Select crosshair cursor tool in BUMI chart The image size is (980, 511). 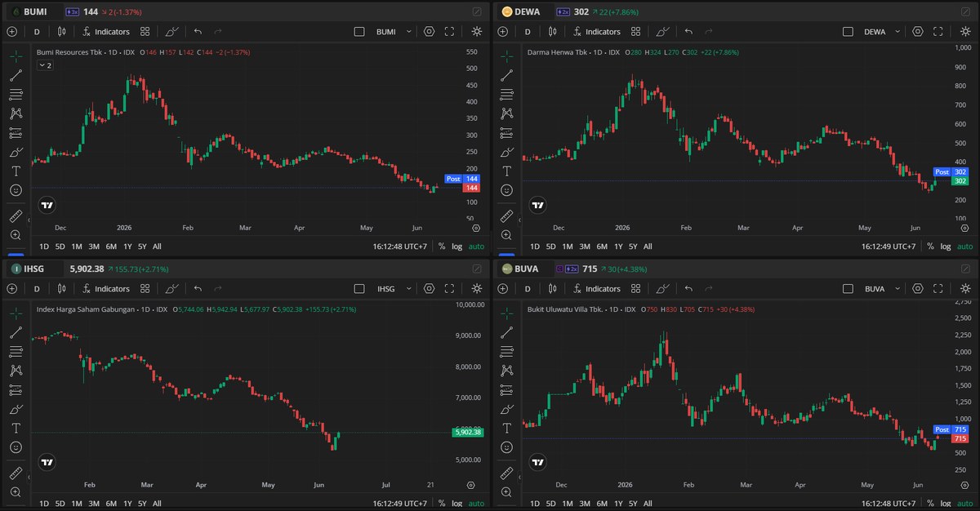click(16, 56)
